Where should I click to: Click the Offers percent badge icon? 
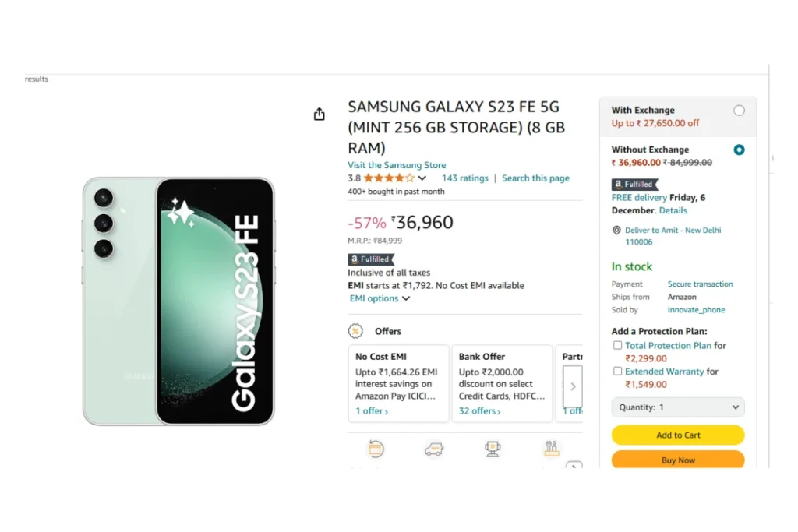click(355, 331)
